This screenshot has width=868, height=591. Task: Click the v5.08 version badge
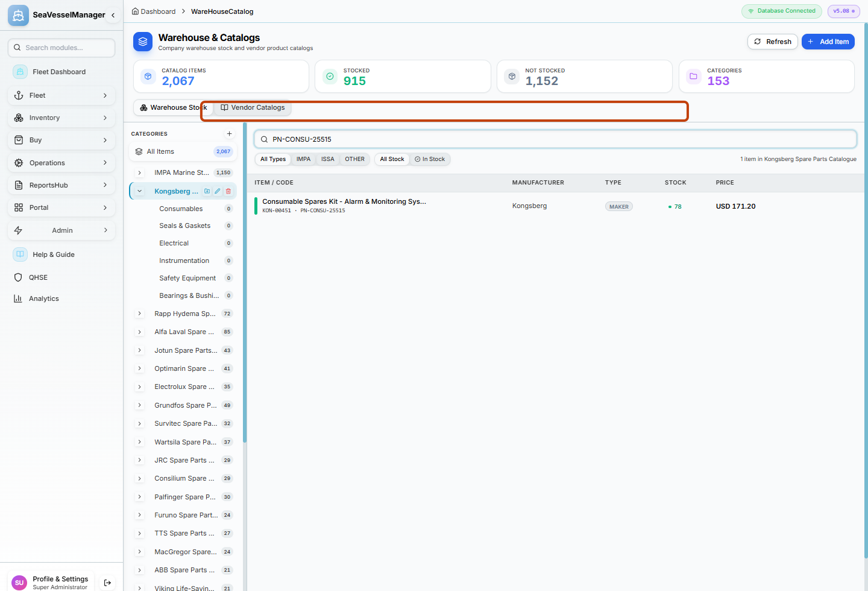pyautogui.click(x=844, y=11)
